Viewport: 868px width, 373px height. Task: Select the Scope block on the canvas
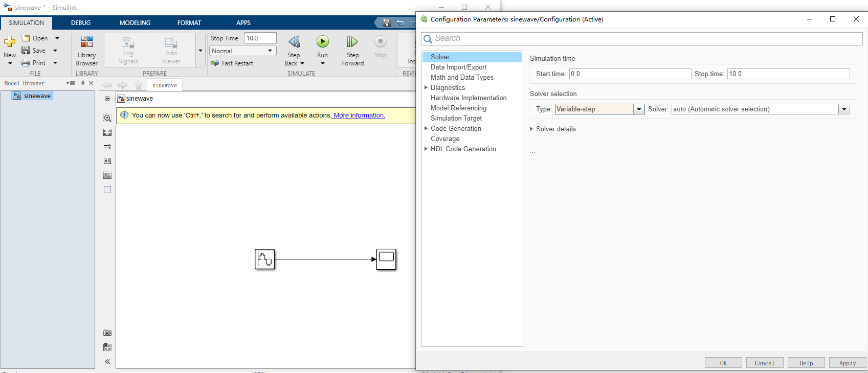coord(386,259)
